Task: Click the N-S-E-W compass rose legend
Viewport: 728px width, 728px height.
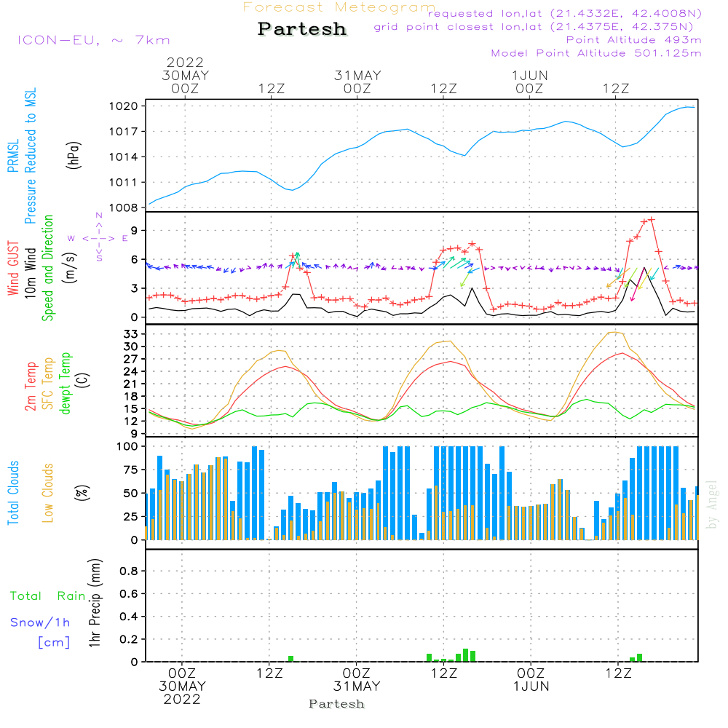Action: tap(98, 238)
